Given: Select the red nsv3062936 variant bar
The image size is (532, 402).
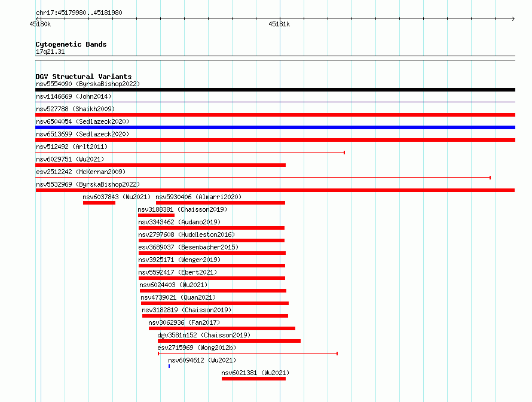Looking at the screenshot, I should click(x=222, y=328).
